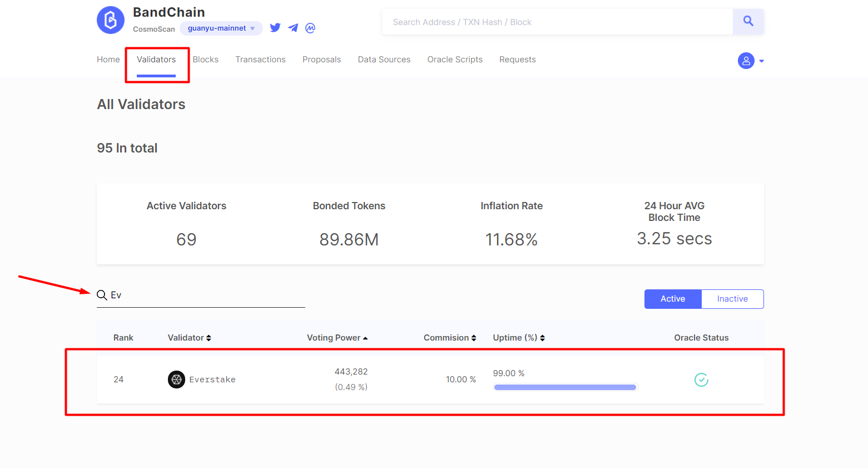
Task: Open the CoinMarketCap link icon
Action: tap(310, 28)
